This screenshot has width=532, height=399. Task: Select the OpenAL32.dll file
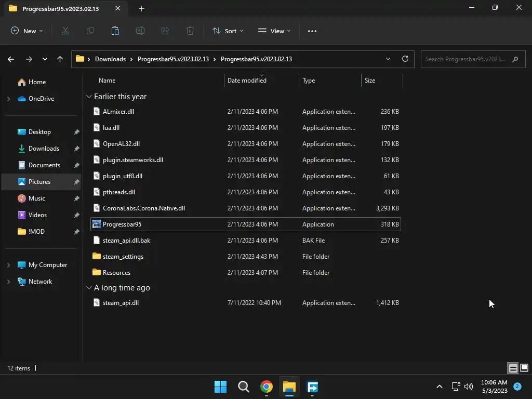pos(121,144)
